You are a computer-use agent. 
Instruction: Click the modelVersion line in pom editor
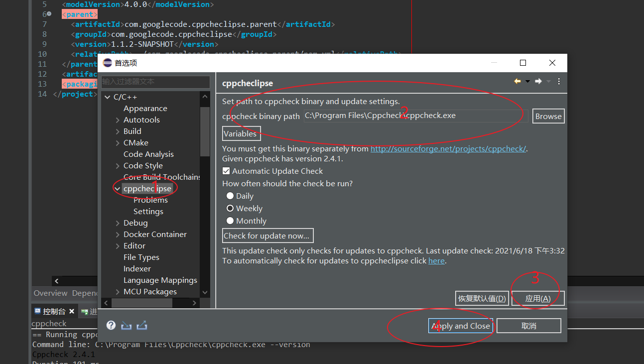click(x=138, y=4)
